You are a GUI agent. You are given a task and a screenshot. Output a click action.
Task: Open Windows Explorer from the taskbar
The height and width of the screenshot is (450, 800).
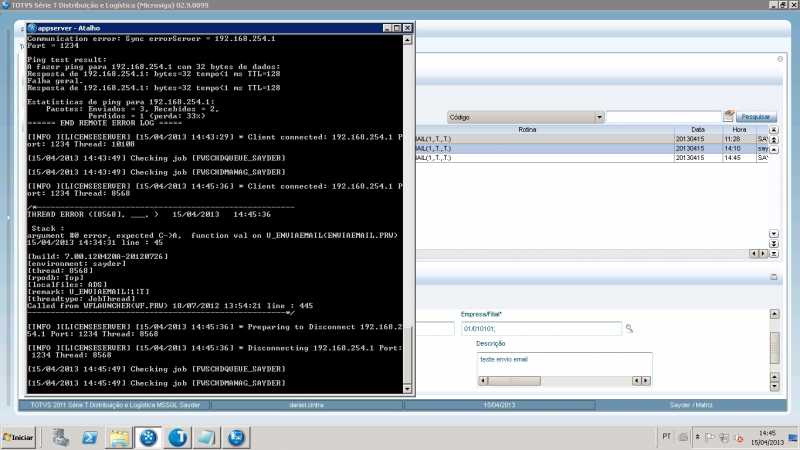[119, 438]
